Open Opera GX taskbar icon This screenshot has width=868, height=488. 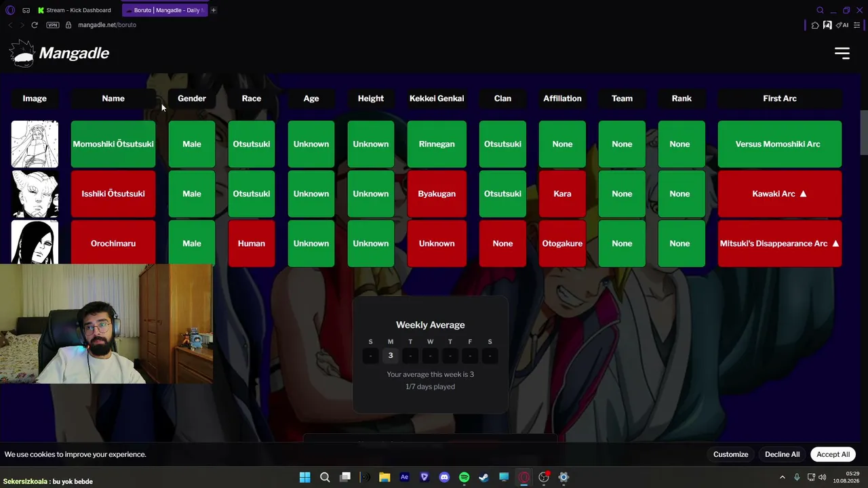pos(524,477)
